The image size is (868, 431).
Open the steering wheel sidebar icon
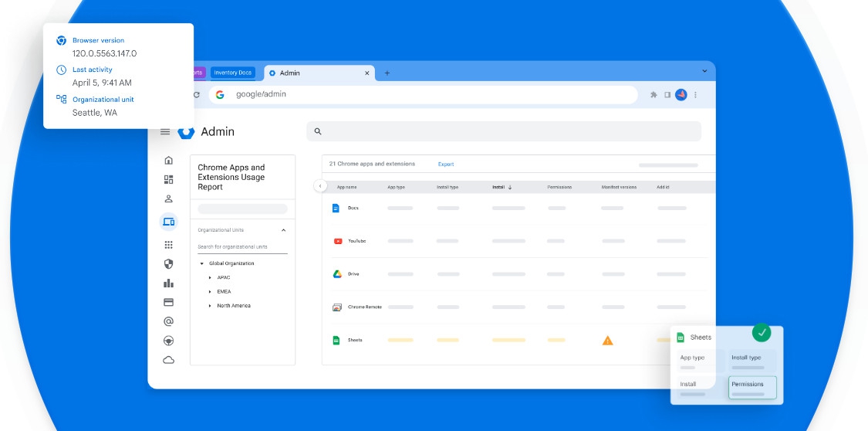coord(169,341)
